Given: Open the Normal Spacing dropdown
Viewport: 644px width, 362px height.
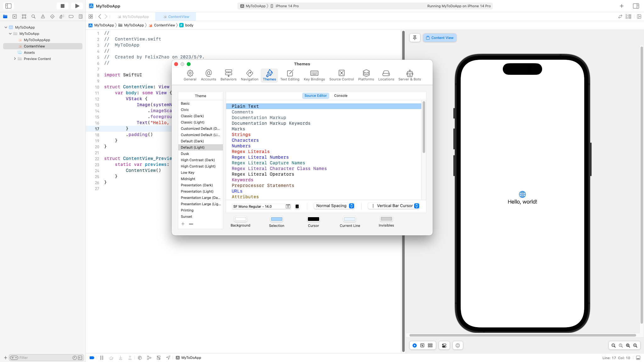Looking at the screenshot, I should click(335, 206).
